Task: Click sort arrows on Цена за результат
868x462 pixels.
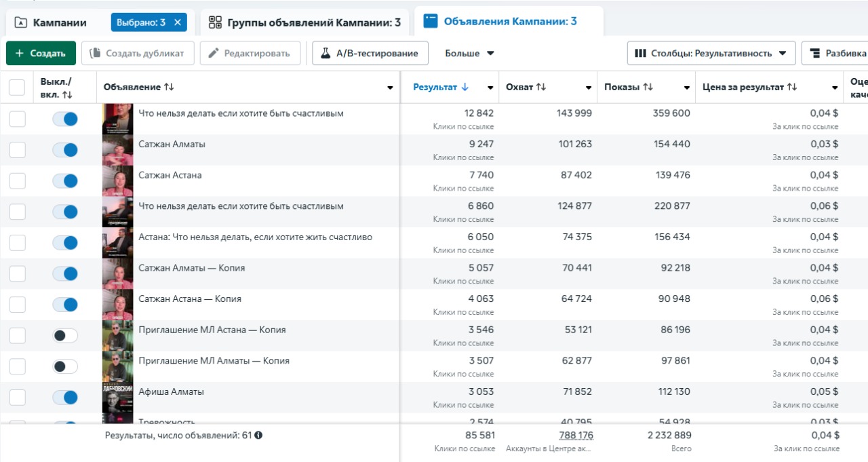Action: pos(792,88)
